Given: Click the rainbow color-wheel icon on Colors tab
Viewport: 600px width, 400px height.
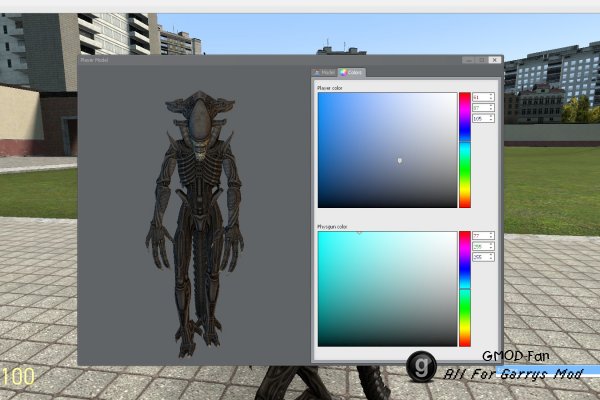Looking at the screenshot, I should point(343,72).
